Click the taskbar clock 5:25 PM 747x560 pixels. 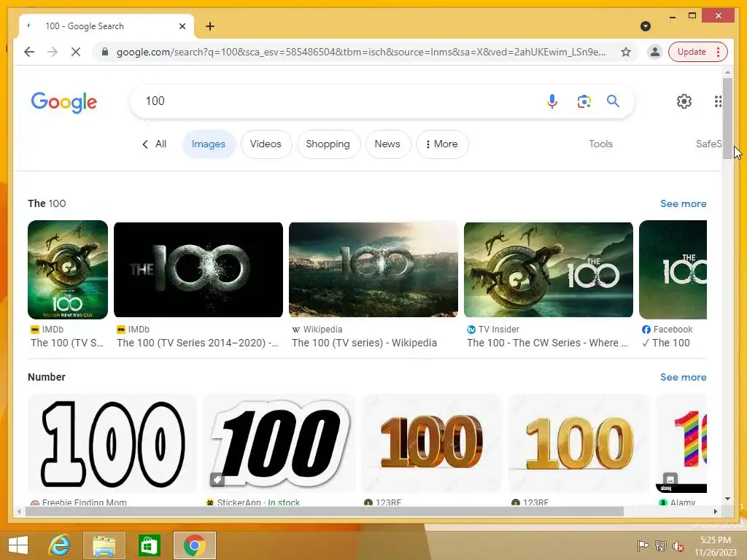pos(715,540)
